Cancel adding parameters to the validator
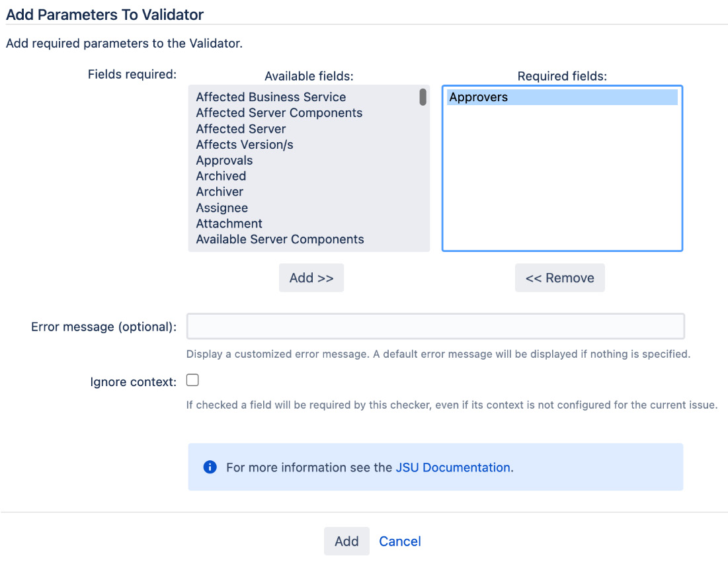 (x=399, y=541)
